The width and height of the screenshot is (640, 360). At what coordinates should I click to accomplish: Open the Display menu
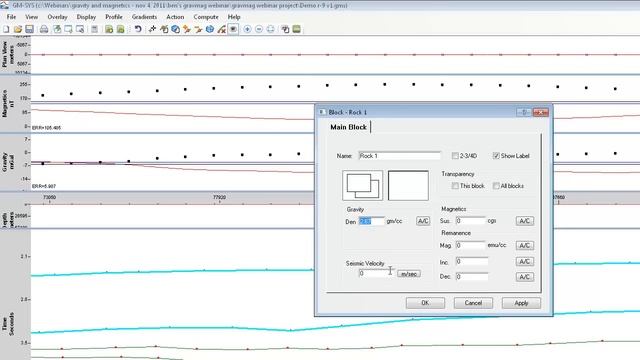pos(86,17)
